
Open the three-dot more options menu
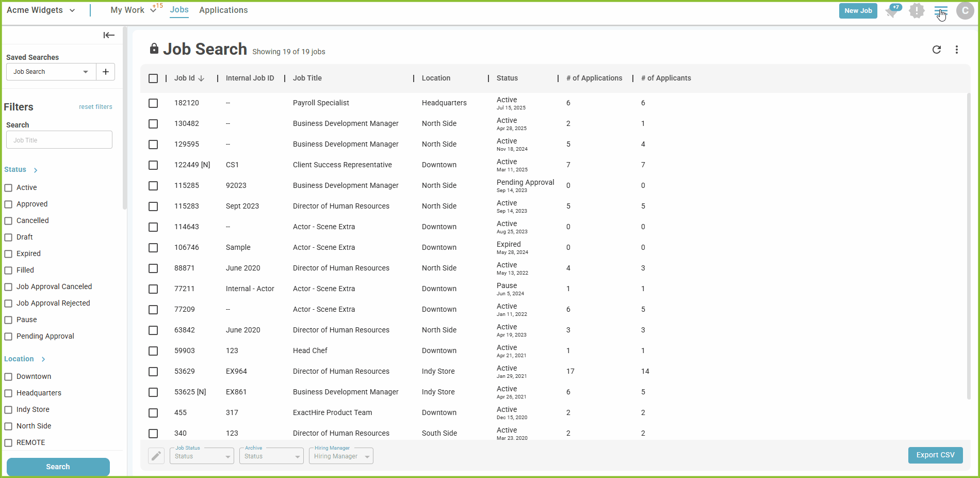pyautogui.click(x=957, y=50)
